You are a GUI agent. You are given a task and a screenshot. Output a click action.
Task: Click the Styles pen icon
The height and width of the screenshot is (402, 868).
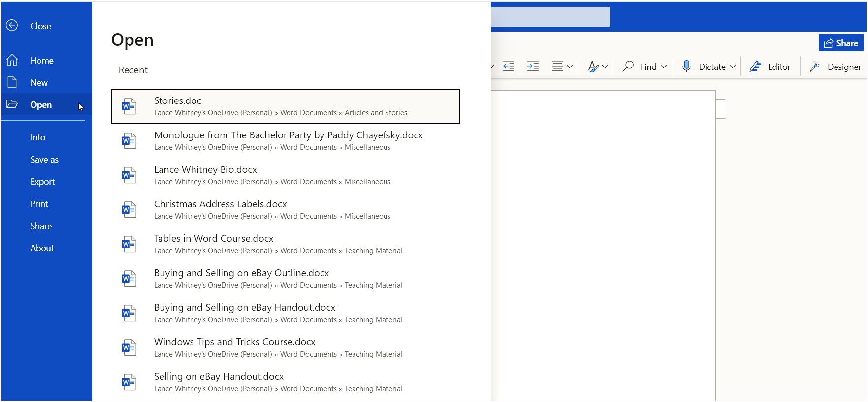click(593, 67)
